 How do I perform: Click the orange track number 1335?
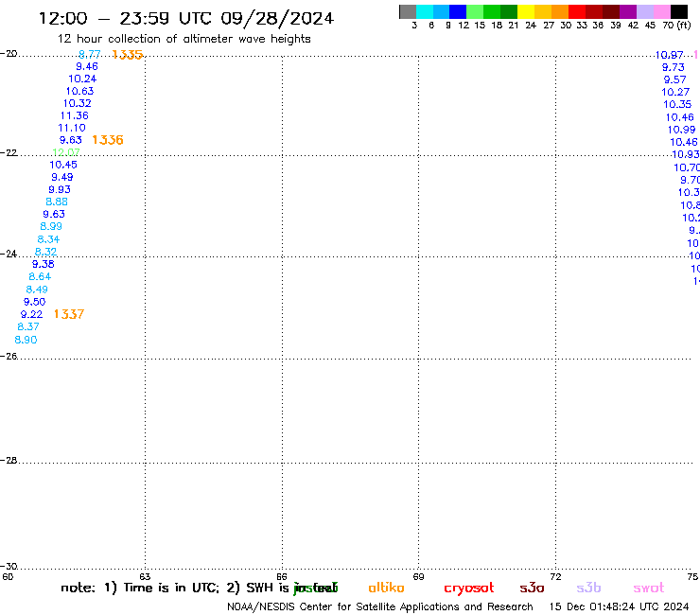click(x=128, y=55)
